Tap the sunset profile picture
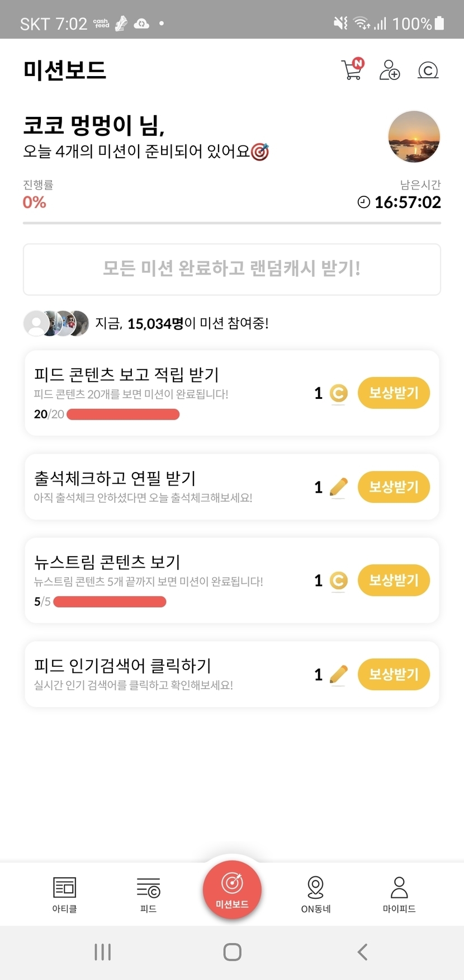This screenshot has width=464, height=980. 414,136
